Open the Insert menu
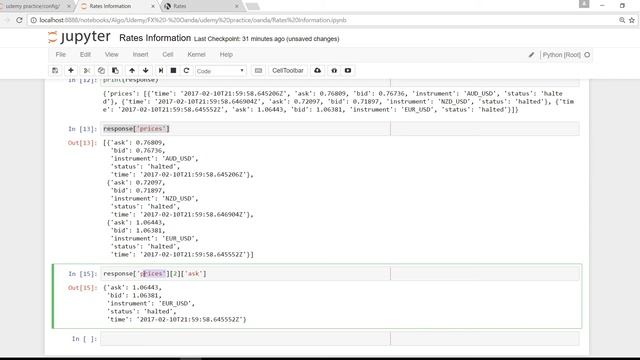The image size is (640, 360). coord(140,55)
